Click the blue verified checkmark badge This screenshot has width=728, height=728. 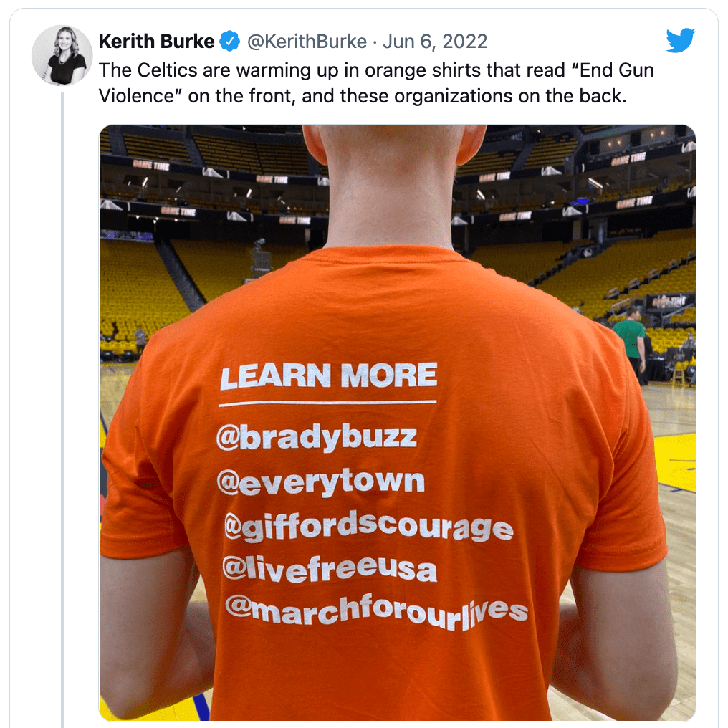click(229, 42)
